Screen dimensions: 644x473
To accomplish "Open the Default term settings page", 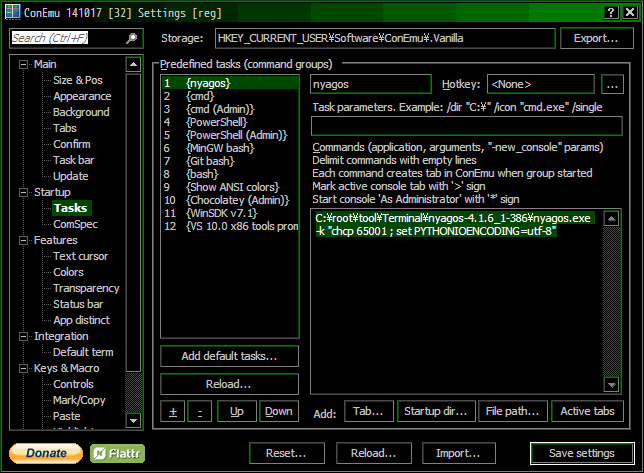I will tap(83, 352).
